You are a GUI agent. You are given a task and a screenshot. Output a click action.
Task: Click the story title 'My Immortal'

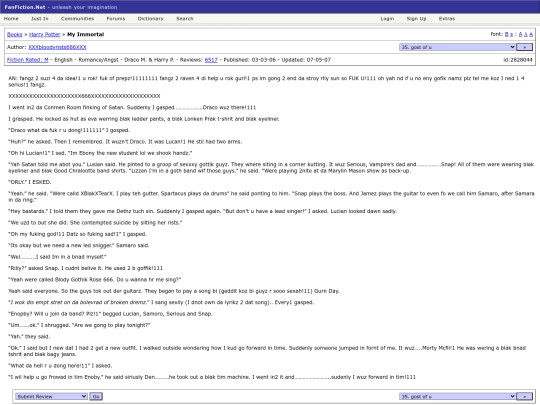(85, 34)
